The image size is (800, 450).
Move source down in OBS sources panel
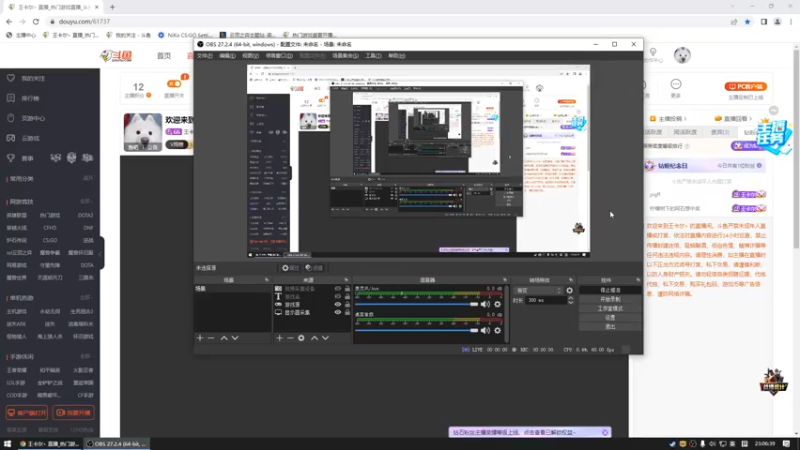326,338
